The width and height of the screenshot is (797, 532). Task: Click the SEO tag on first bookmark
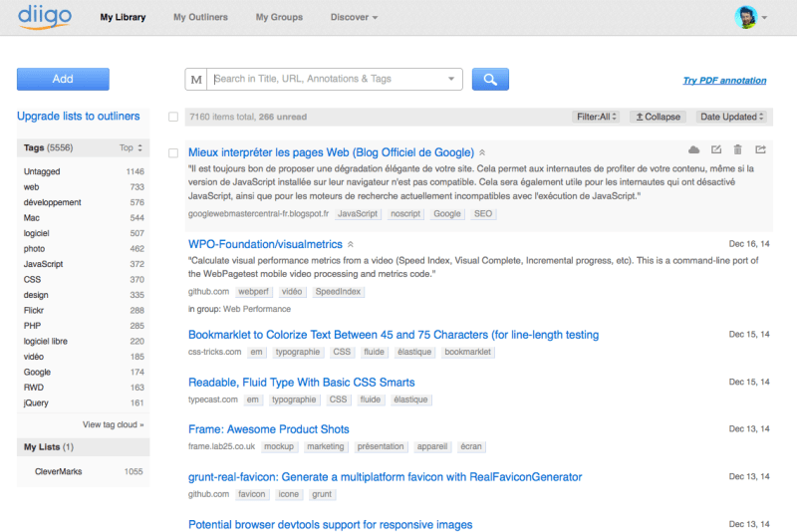[483, 214]
